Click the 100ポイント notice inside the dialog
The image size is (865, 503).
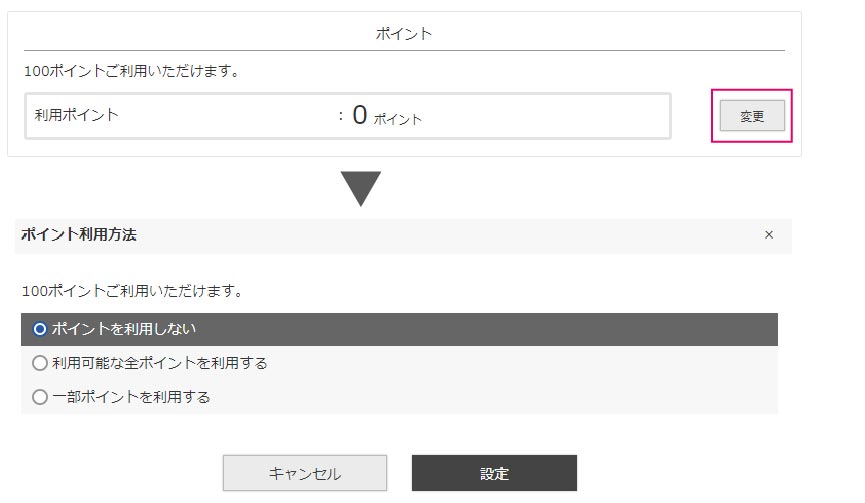(132, 291)
